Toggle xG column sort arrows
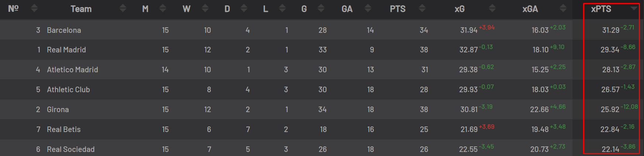Image resolution: width=644 pixels, height=156 pixels. 492,8
